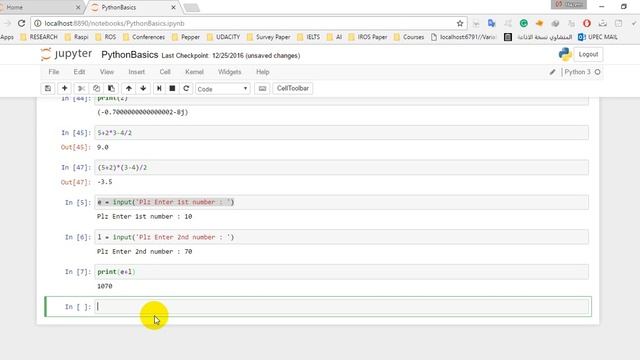640x360 pixels.
Task: Open the File menu
Action: (x=54, y=72)
